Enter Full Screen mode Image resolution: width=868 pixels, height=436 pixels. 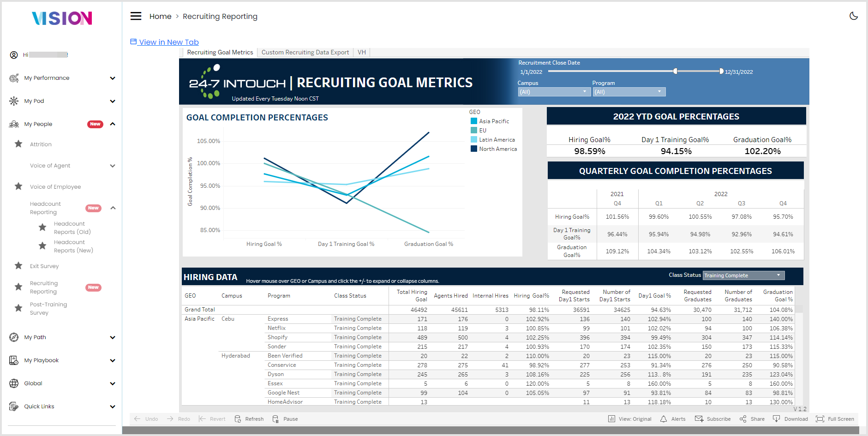[x=820, y=419]
